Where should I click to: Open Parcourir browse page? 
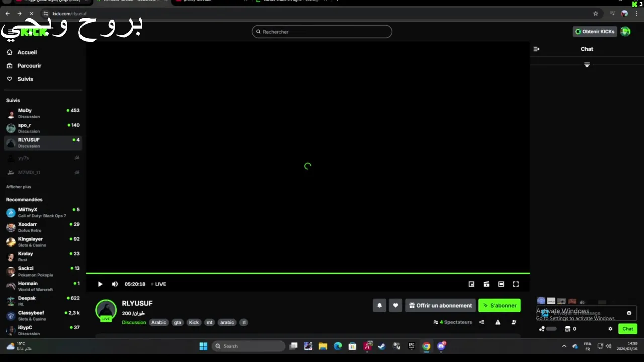point(24,66)
